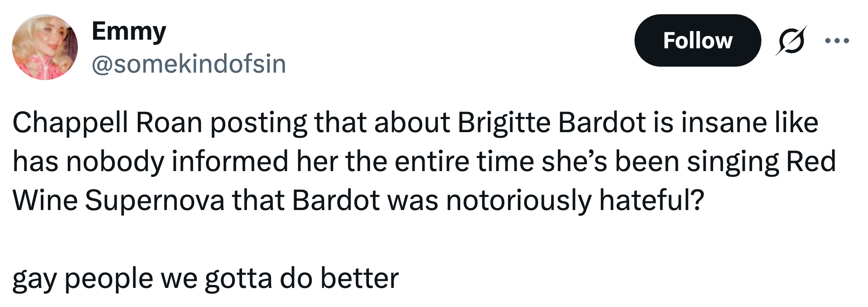
Task: Click the display name Emmy
Action: coord(129,32)
